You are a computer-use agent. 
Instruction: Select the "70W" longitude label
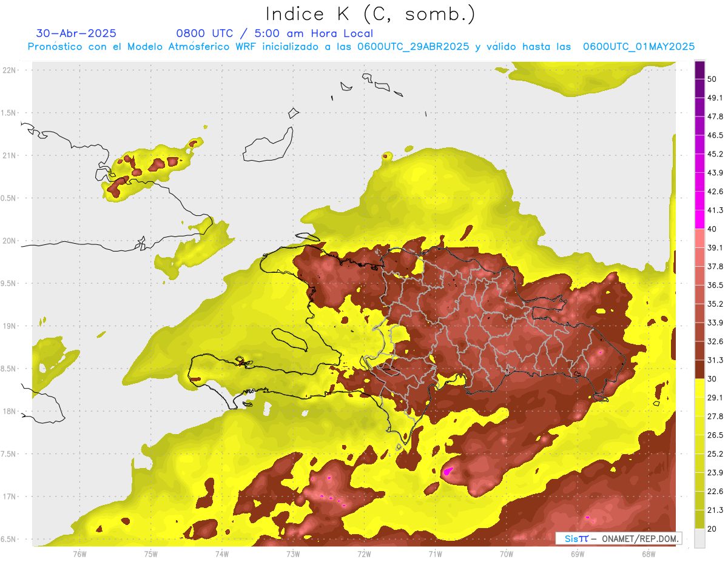[507, 554]
